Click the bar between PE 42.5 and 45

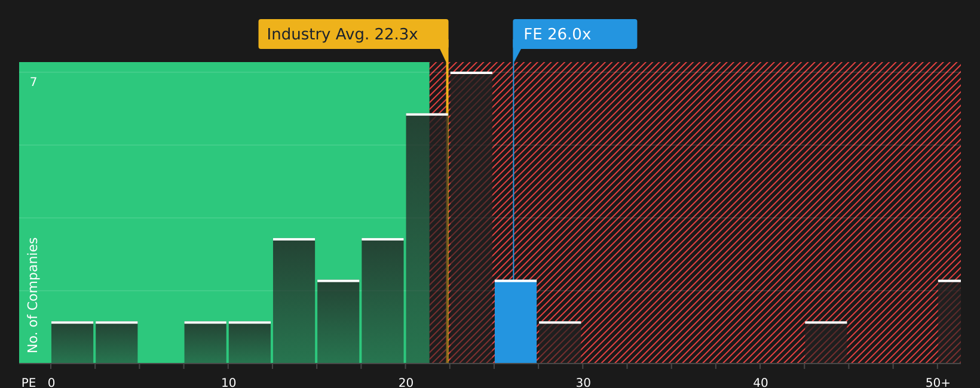coord(826,343)
